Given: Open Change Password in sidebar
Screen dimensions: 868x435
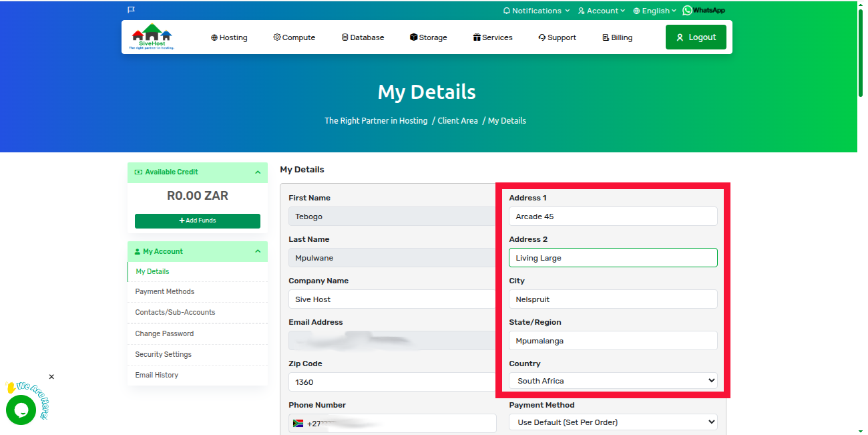Looking at the screenshot, I should point(164,333).
